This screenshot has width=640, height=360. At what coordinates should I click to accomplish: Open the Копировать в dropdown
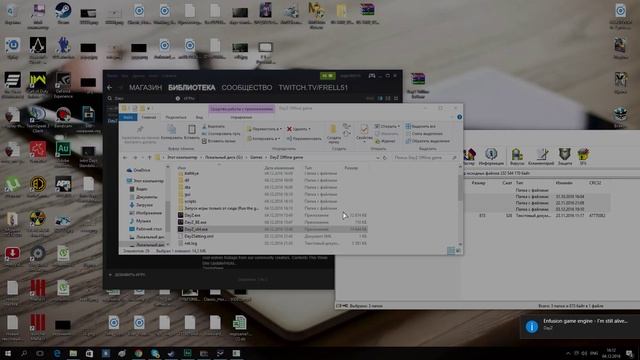click(264, 138)
